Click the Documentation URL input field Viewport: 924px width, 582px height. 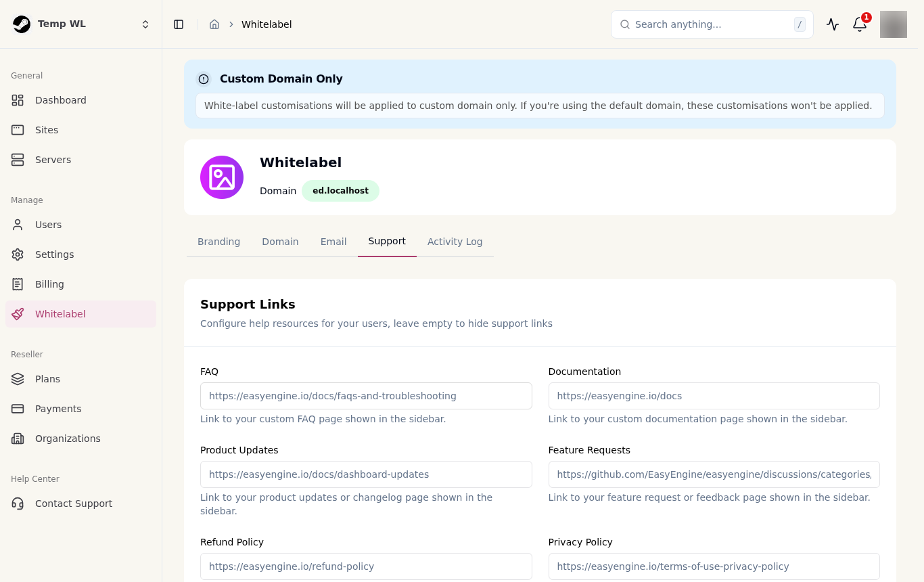pyautogui.click(x=714, y=396)
